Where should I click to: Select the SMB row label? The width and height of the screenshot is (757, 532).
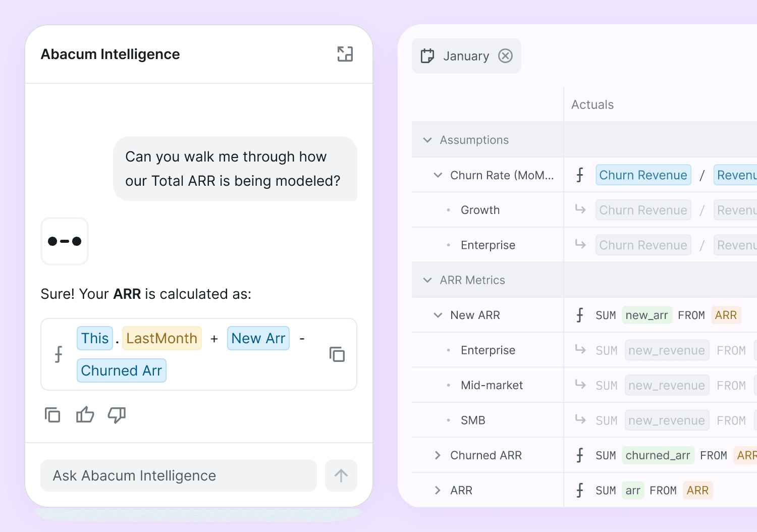point(473,420)
